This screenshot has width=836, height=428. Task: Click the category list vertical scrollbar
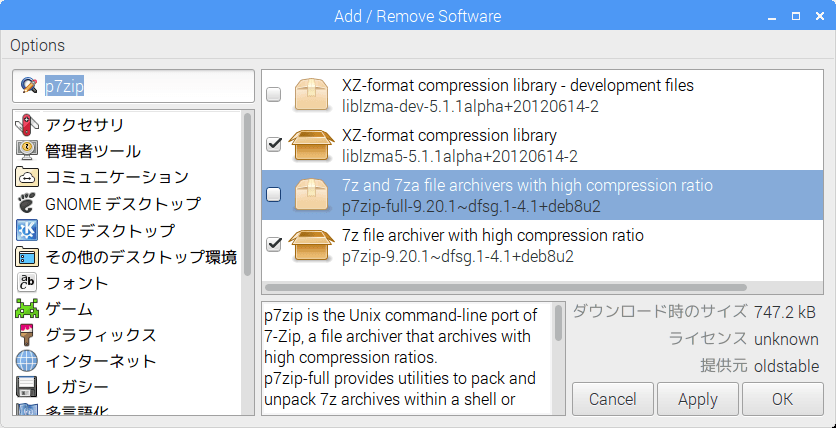247,195
